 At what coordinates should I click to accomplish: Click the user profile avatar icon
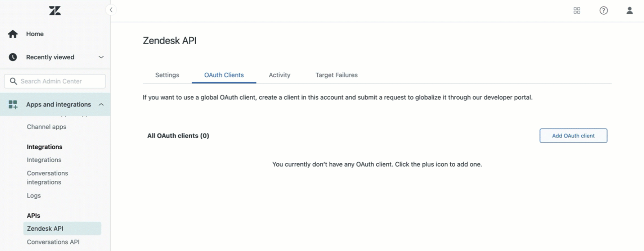[629, 10]
